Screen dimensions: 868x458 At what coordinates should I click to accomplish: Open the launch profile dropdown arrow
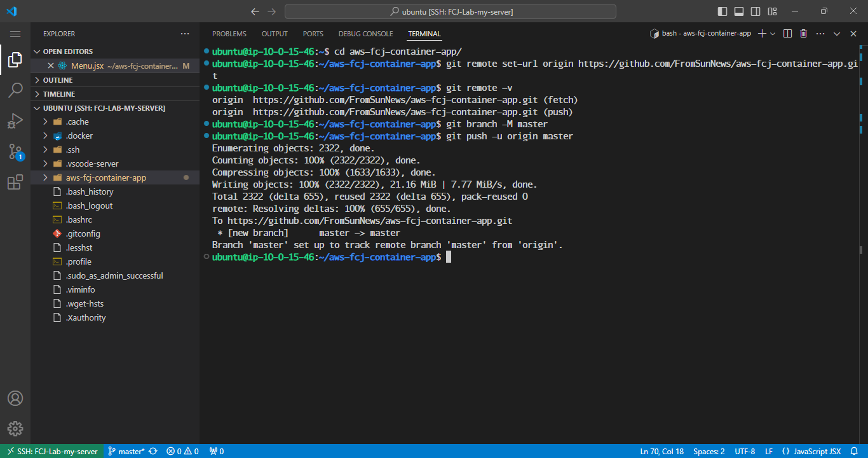(773, 34)
